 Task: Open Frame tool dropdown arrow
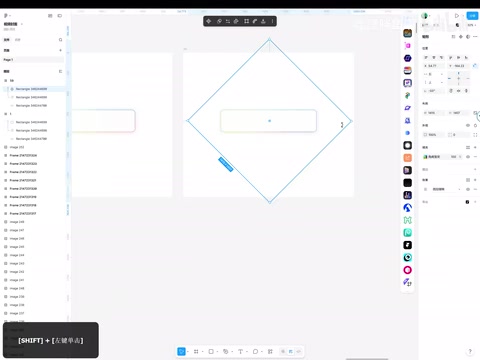coord(202,352)
